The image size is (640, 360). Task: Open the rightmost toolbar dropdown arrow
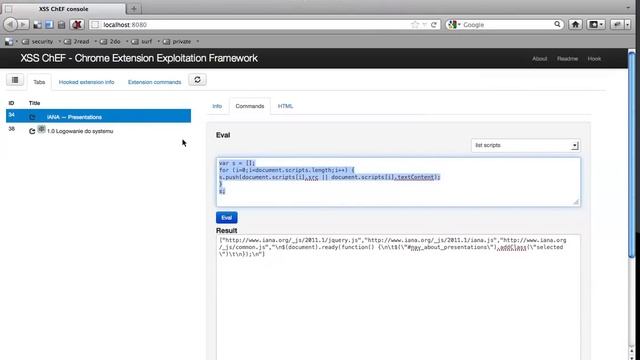click(x=628, y=25)
